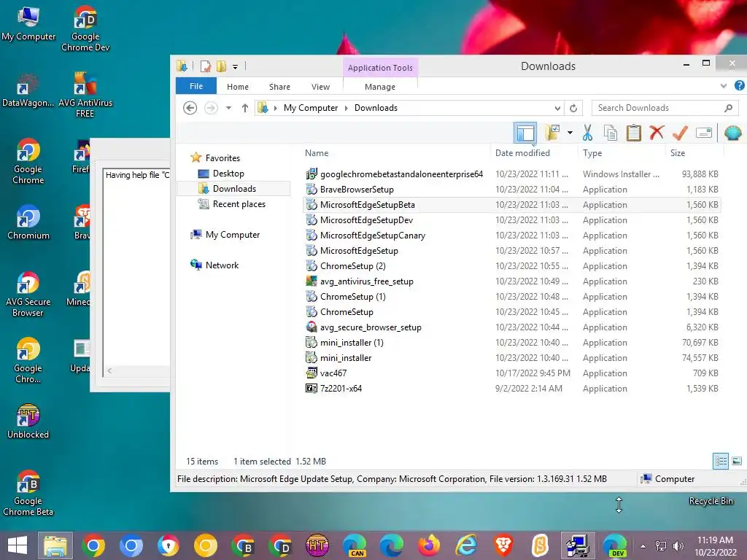Click the Application Tools contextual tab

(x=380, y=68)
